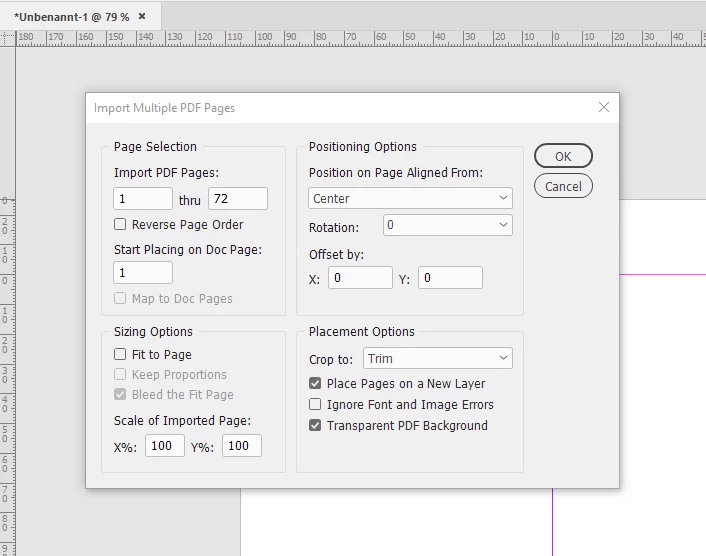This screenshot has height=556, width=706.
Task: Click the ruler origin corner box
Action: click(x=8, y=38)
